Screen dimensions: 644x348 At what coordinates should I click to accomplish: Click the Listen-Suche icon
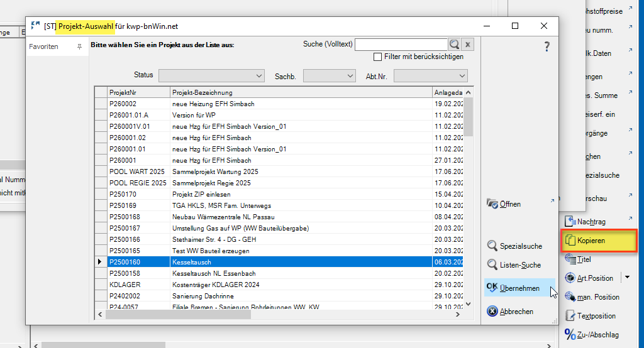492,265
